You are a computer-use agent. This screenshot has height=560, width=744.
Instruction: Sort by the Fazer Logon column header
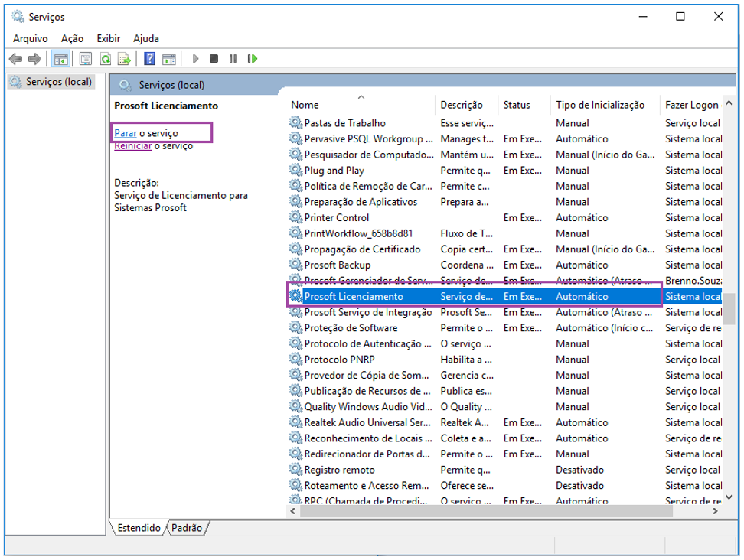tap(691, 105)
